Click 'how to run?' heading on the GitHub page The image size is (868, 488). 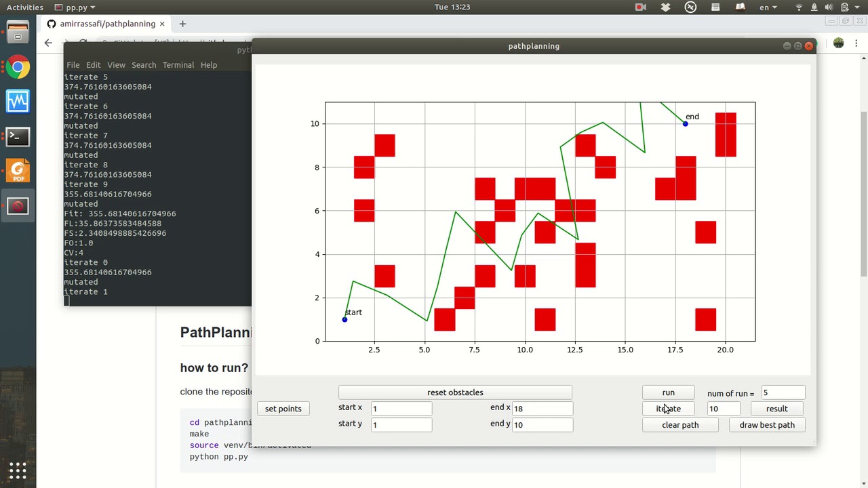point(214,368)
